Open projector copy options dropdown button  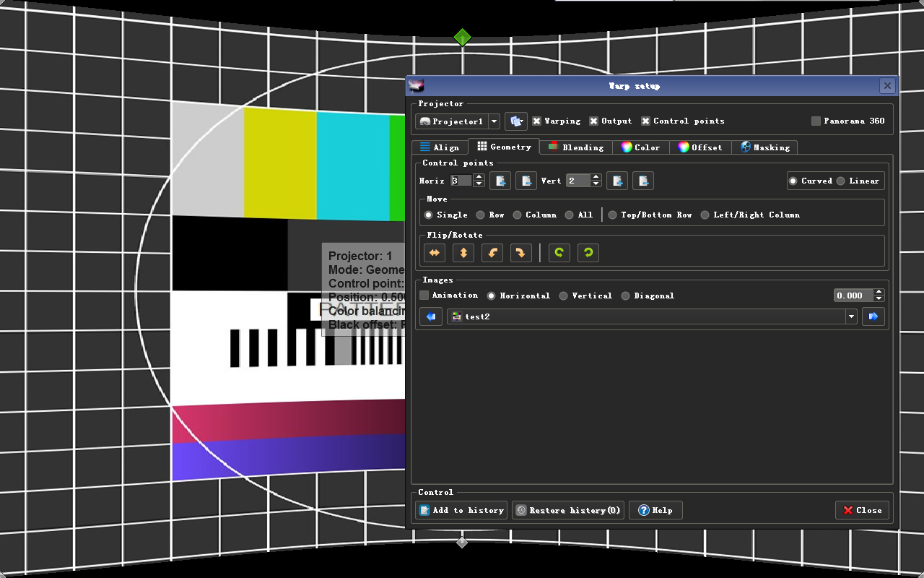tap(516, 121)
